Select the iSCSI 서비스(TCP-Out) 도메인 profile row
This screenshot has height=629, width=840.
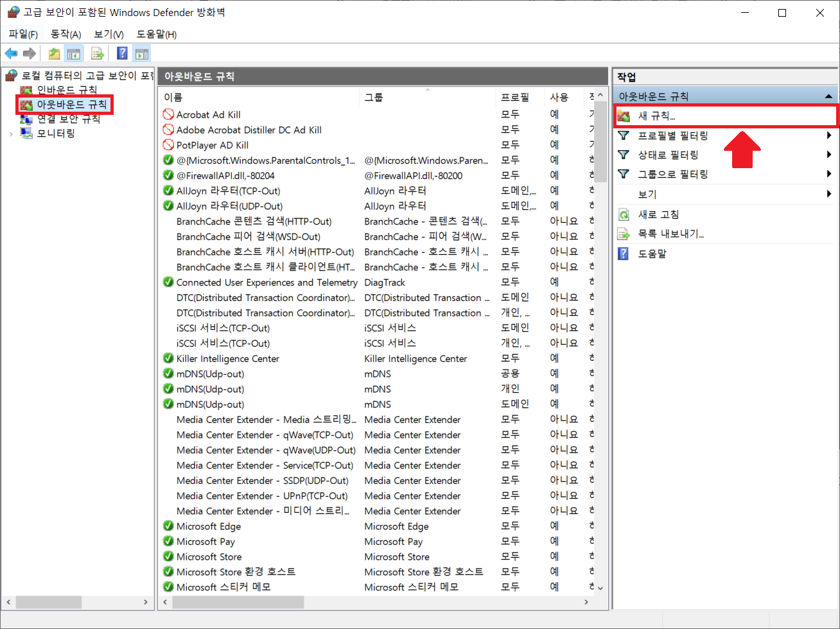click(378, 328)
